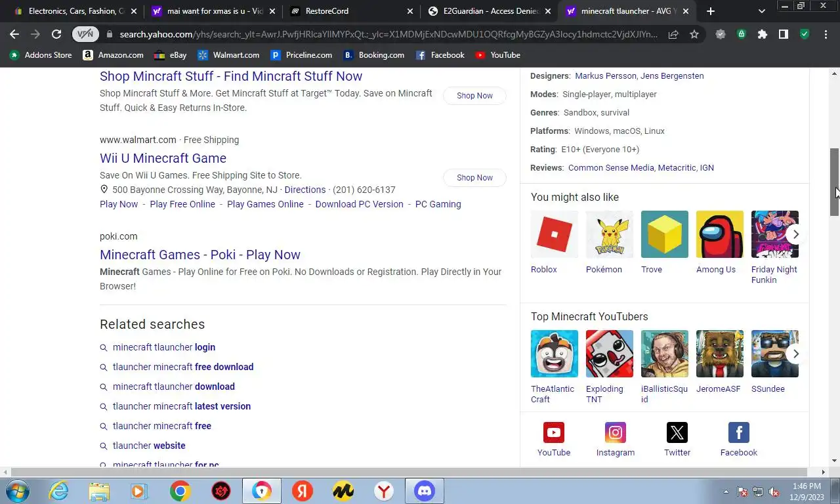Switch to E2Guardian Access Denied tab
840x504 pixels.
[489, 11]
